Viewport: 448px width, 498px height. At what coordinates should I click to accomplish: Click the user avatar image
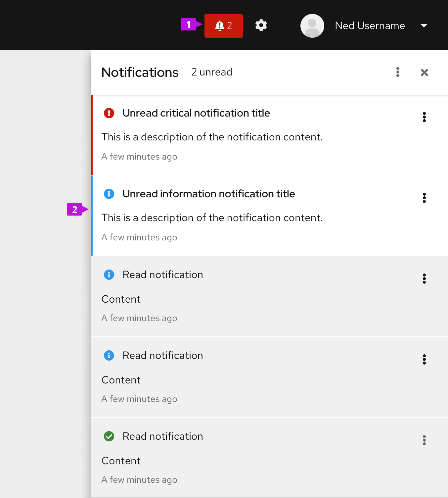pyautogui.click(x=312, y=26)
